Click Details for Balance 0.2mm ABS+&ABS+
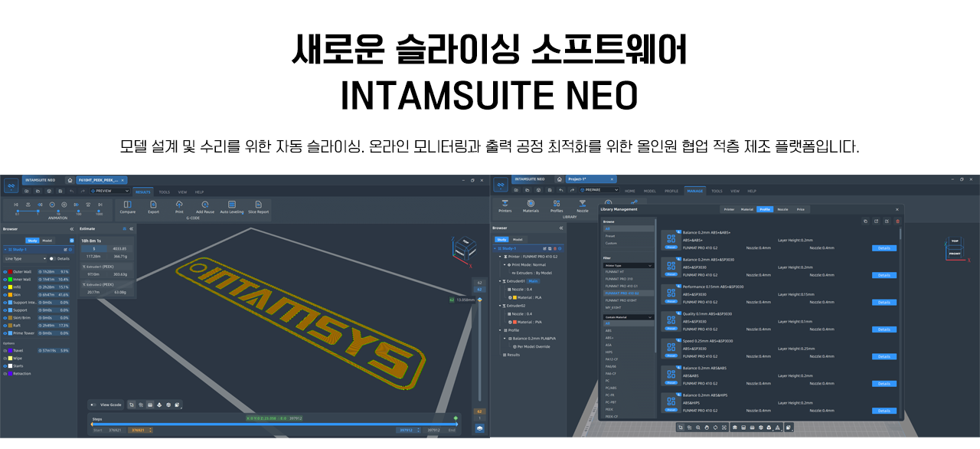The image size is (980, 449). pyautogui.click(x=884, y=247)
